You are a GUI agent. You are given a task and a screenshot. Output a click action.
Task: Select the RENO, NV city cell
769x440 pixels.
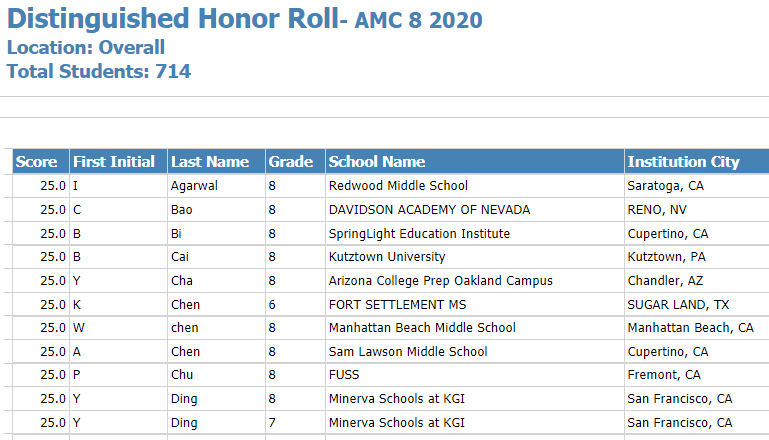point(697,210)
